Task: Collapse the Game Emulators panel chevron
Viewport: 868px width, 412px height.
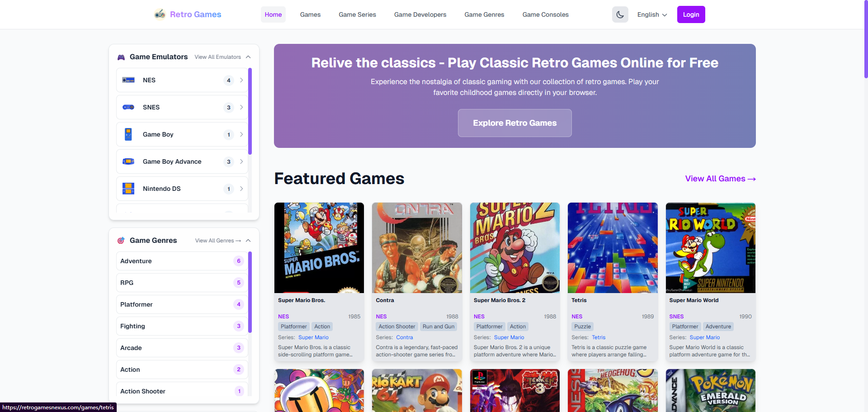Action: [x=248, y=57]
